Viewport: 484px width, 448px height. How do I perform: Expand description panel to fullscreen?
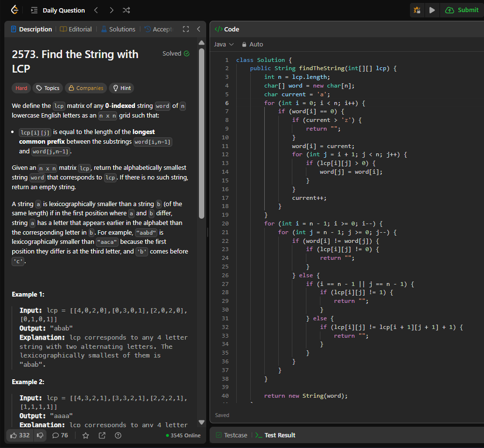tap(185, 29)
